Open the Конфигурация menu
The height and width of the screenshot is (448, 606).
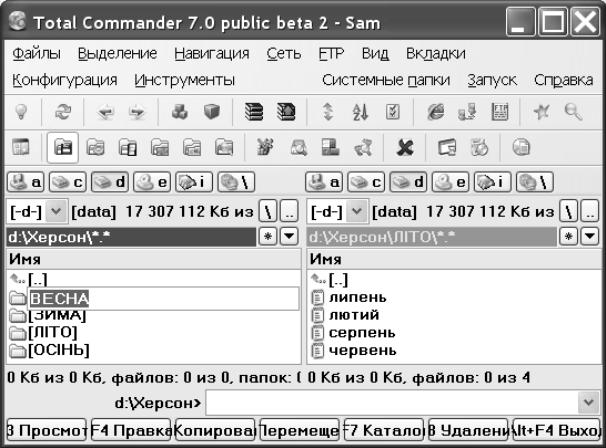[65, 80]
